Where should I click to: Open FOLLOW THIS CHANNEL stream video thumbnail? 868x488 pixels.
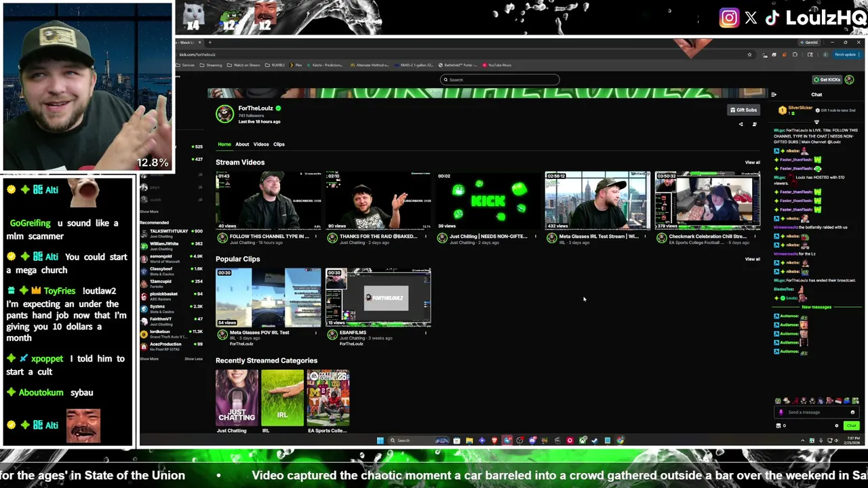point(268,201)
